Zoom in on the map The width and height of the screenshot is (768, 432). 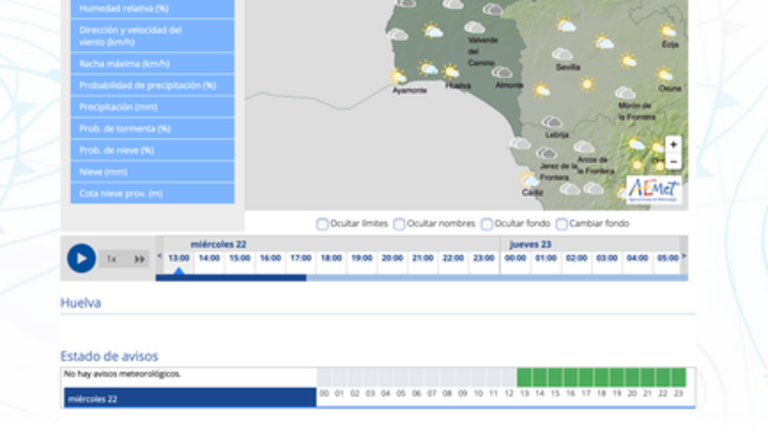click(673, 145)
